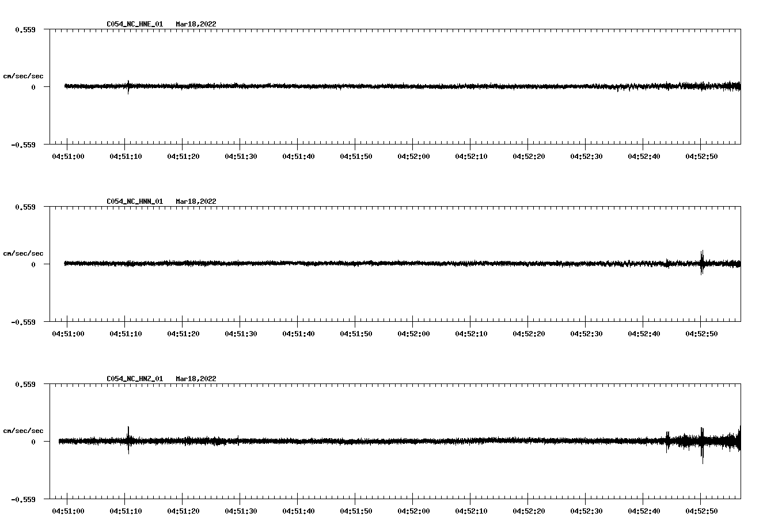Click the 04:51:20 time label under the HNZ plot

coord(183,511)
